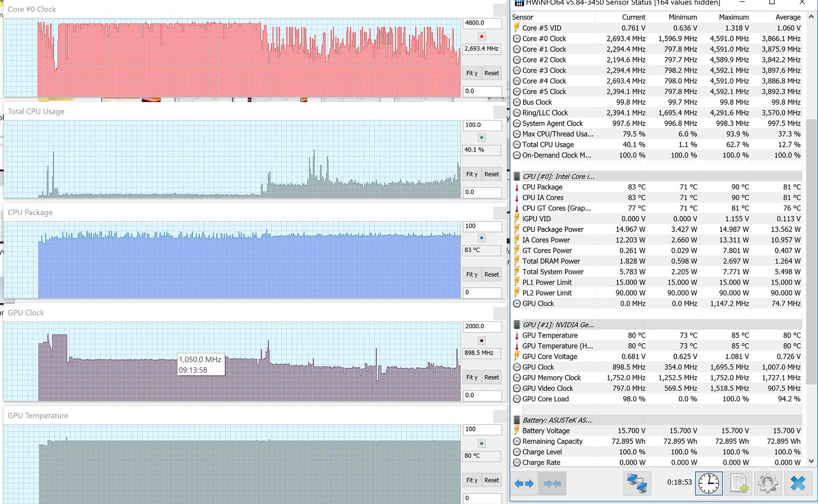
Task: Change the red Core #0 Clock graph color
Action: click(x=481, y=37)
